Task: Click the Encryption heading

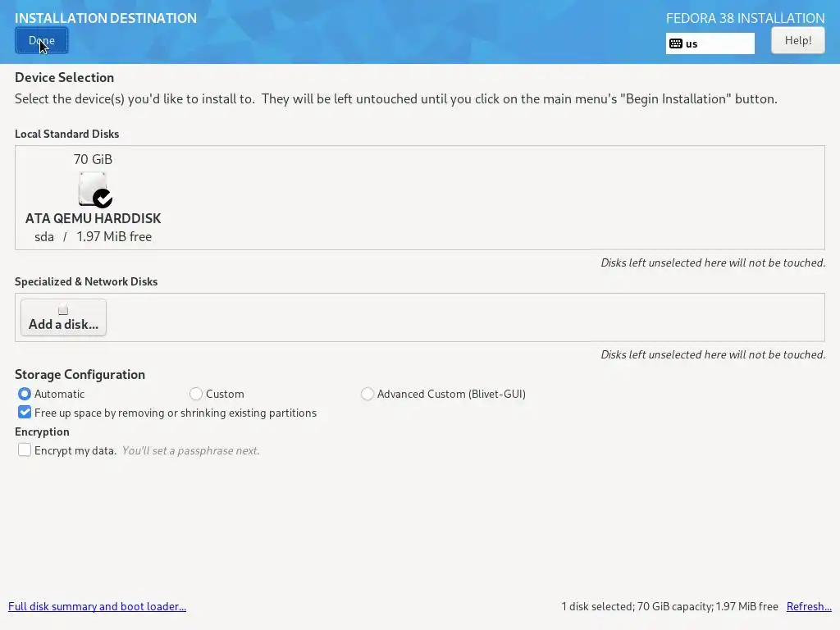Action: [42, 431]
